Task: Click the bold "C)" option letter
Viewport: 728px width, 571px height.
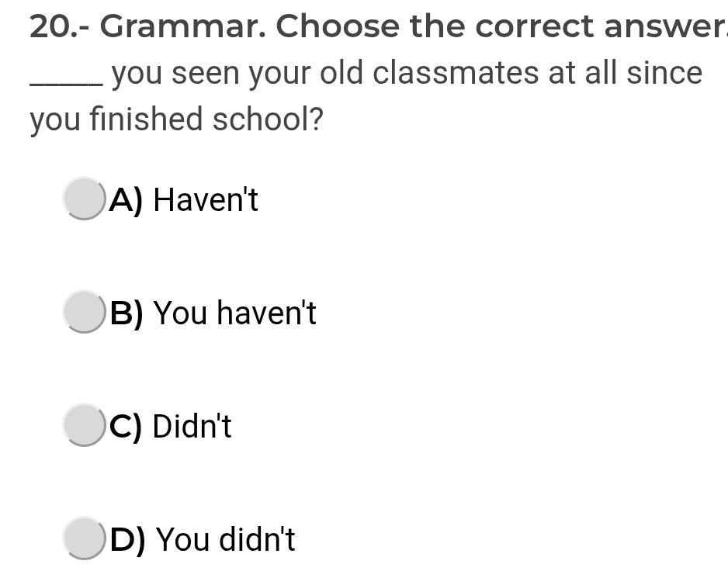Action: point(127,427)
